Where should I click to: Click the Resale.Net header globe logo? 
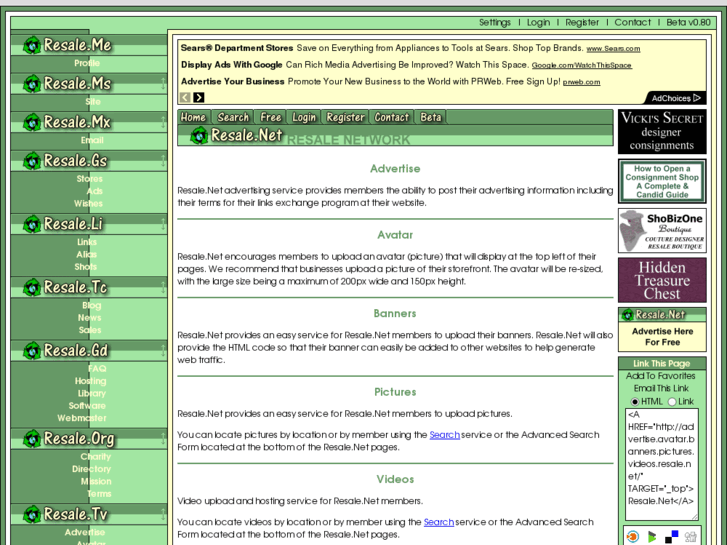pyautogui.click(x=199, y=135)
